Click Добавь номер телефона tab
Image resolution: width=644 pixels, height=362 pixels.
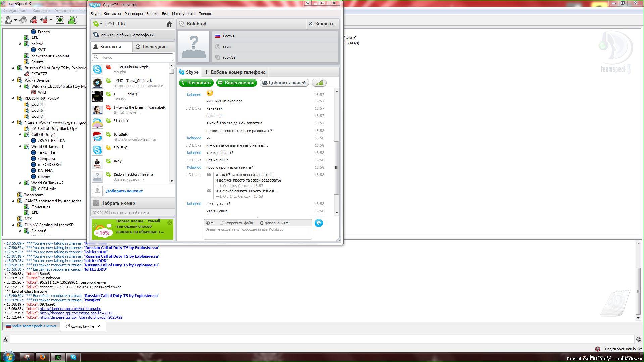click(235, 72)
